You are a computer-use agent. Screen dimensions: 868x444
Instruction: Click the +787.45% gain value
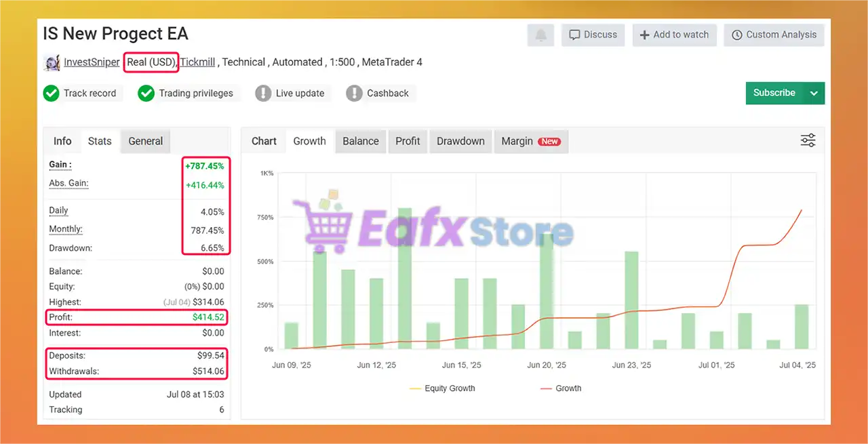point(204,166)
